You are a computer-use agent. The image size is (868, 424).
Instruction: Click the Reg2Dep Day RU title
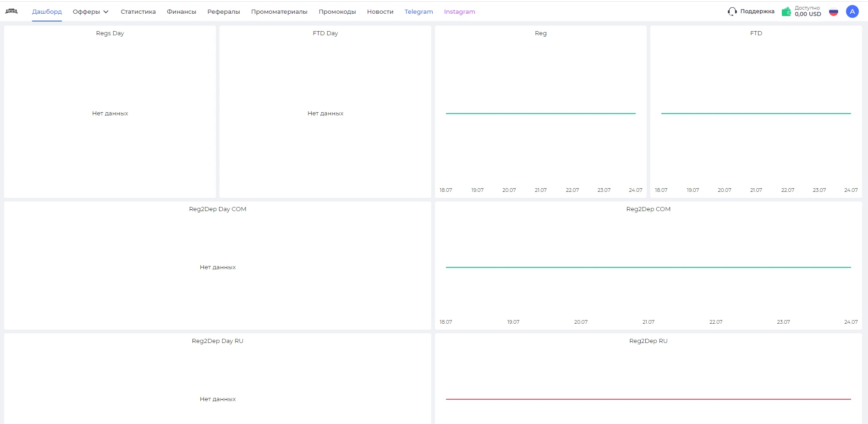218,341
